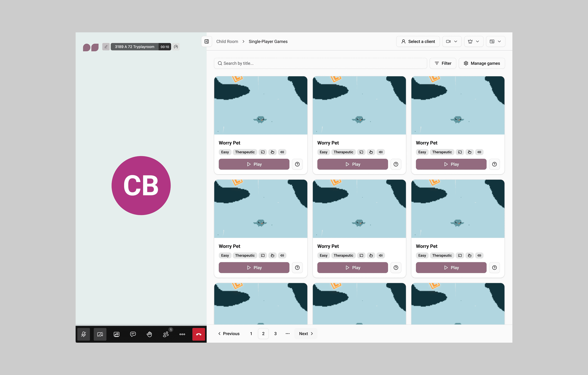588x375 pixels.
Task: Open more options in call toolbar
Action: click(x=182, y=334)
